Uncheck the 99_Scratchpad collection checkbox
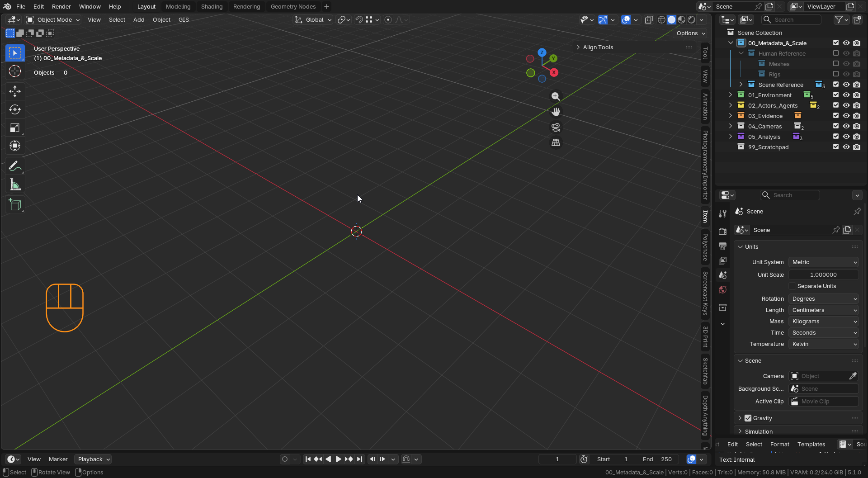The height and width of the screenshot is (478, 868). tap(835, 147)
